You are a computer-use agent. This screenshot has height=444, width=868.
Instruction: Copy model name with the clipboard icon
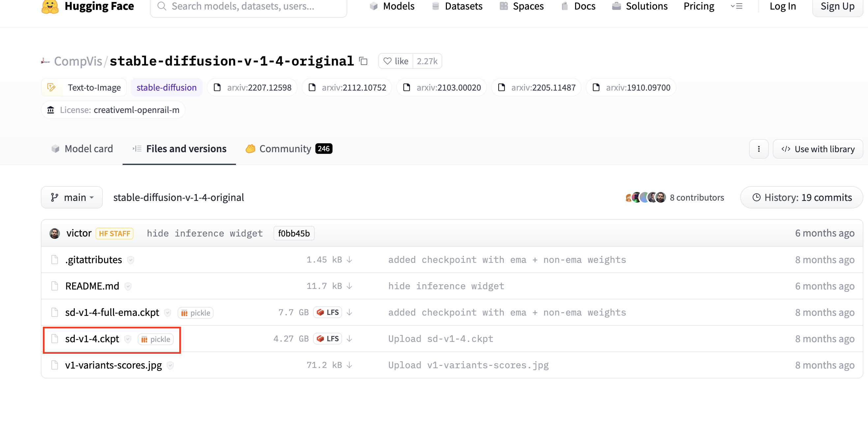click(x=363, y=61)
